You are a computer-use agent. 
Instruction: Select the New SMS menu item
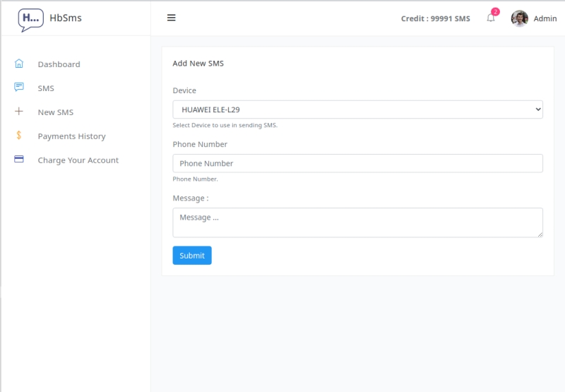click(55, 112)
